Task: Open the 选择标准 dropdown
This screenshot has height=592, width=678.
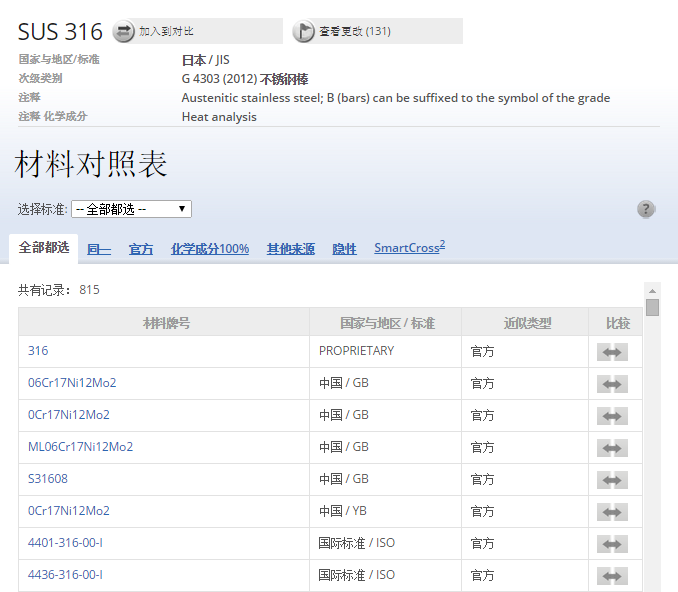Action: (x=131, y=209)
